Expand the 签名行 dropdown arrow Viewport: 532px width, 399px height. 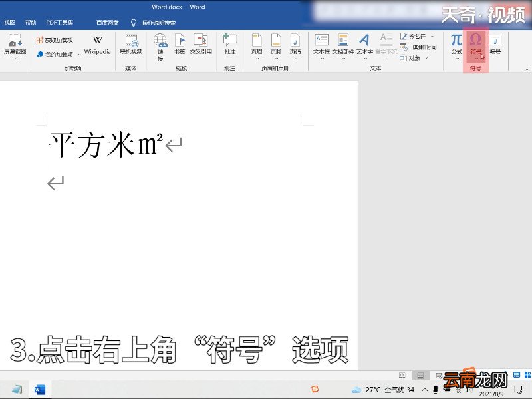click(432, 37)
